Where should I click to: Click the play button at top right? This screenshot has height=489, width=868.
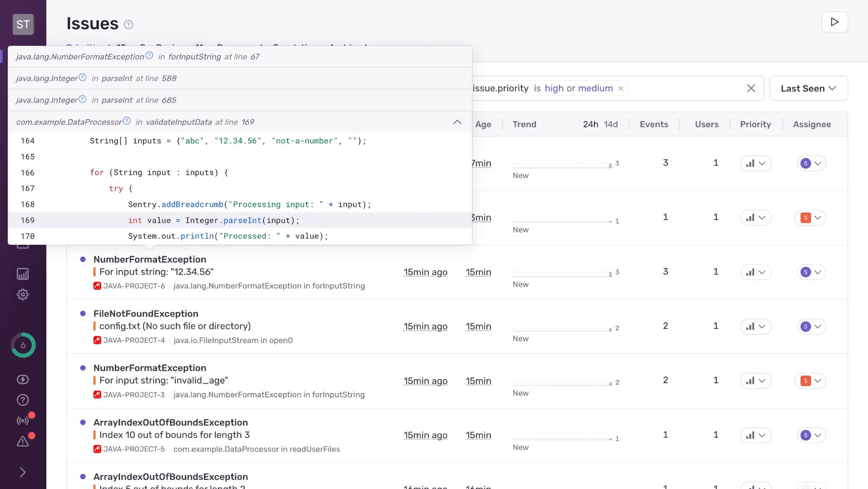tap(834, 22)
